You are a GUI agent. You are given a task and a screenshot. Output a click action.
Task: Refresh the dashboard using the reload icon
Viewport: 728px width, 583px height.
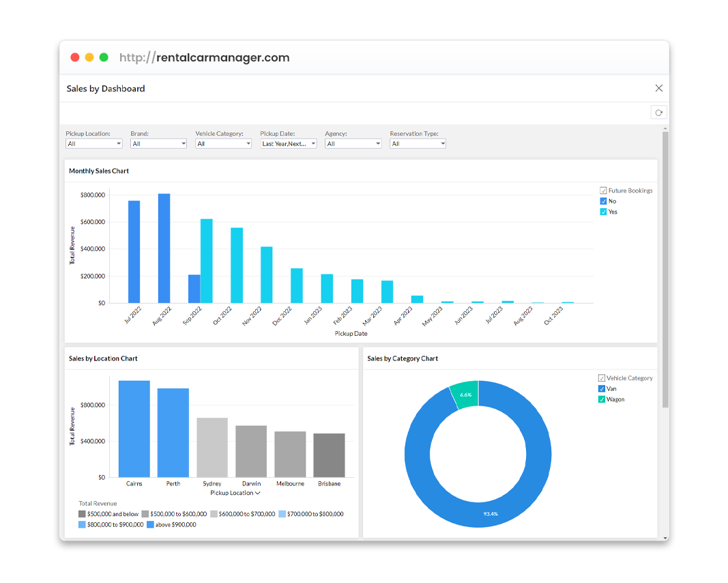click(x=658, y=112)
